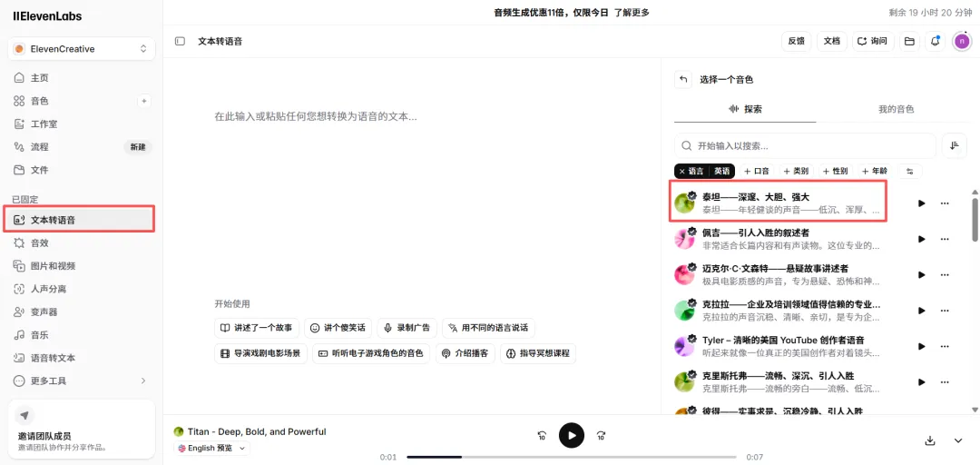Viewport: 980px width, 465px height.
Task: Open more options for 佩吉 voice
Action: (945, 239)
